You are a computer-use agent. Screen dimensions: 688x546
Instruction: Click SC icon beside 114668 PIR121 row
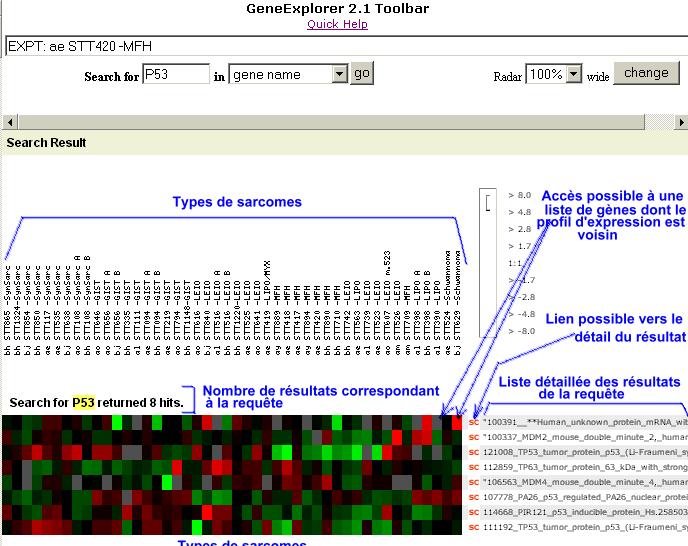click(473, 512)
